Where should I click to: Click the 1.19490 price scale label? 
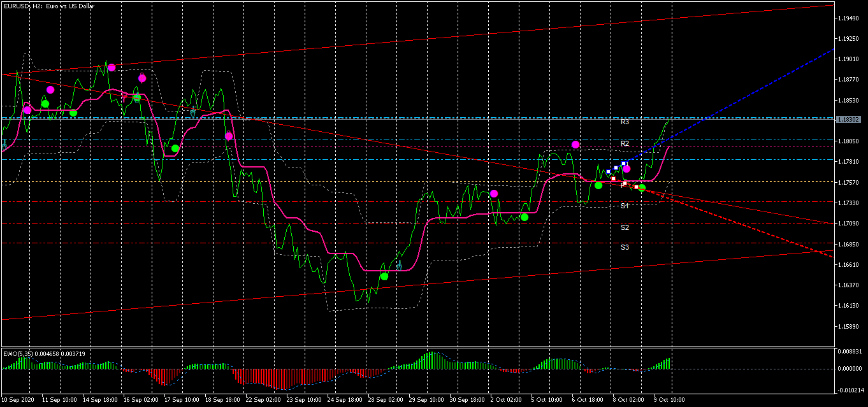point(850,18)
